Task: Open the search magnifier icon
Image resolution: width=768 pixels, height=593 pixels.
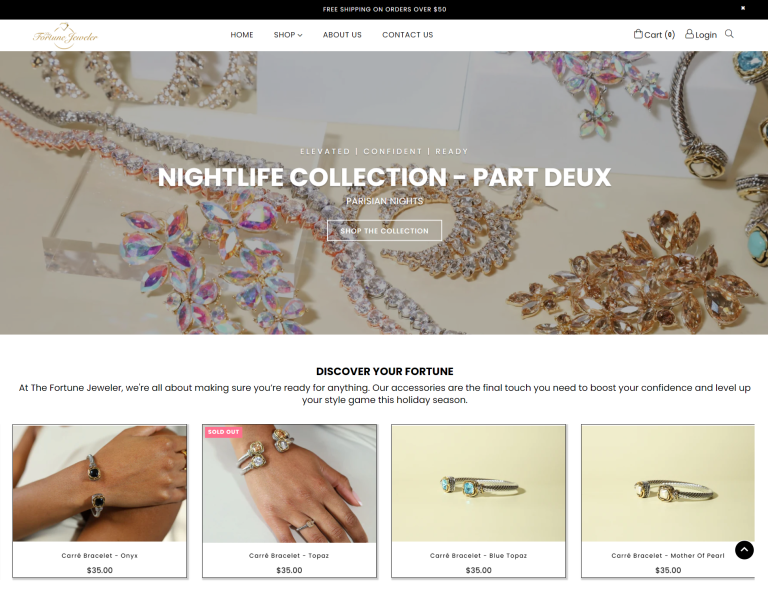Action: 729,34
